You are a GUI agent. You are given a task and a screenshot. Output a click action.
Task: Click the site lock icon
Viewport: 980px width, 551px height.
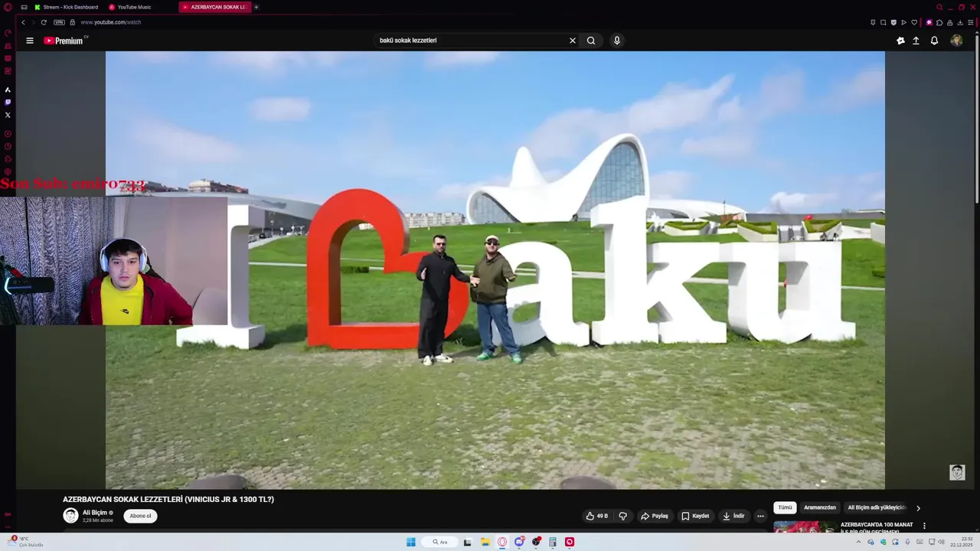(x=73, y=22)
